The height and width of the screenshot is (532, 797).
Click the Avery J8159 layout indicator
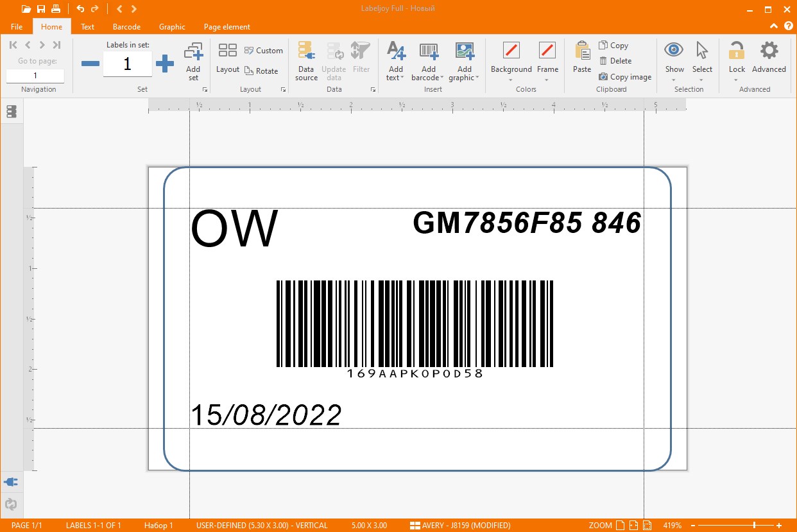[460, 526]
